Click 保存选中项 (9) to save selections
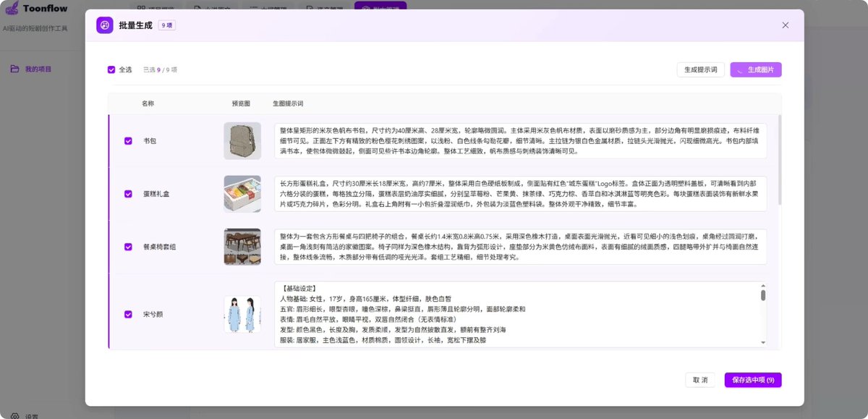The width and height of the screenshot is (868, 419). pyautogui.click(x=752, y=379)
